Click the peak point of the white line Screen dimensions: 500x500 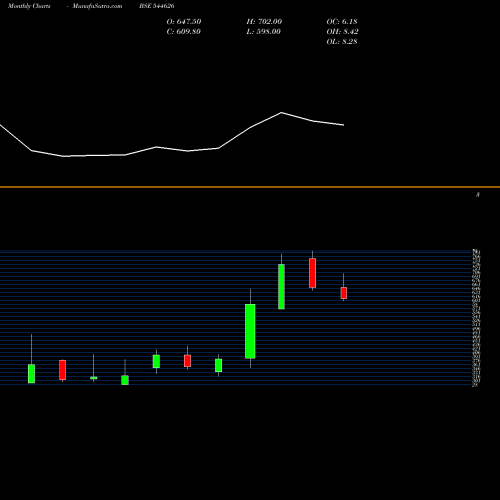pyautogui.click(x=281, y=113)
